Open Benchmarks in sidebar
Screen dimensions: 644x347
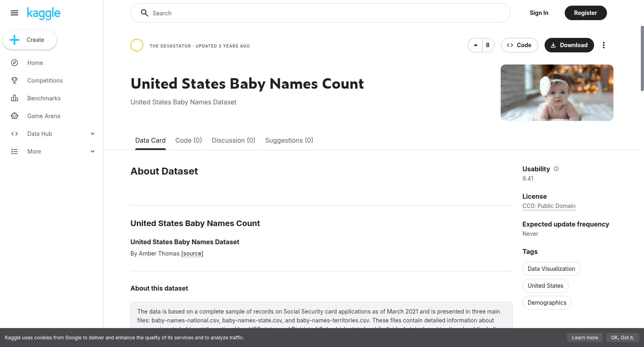coord(44,98)
